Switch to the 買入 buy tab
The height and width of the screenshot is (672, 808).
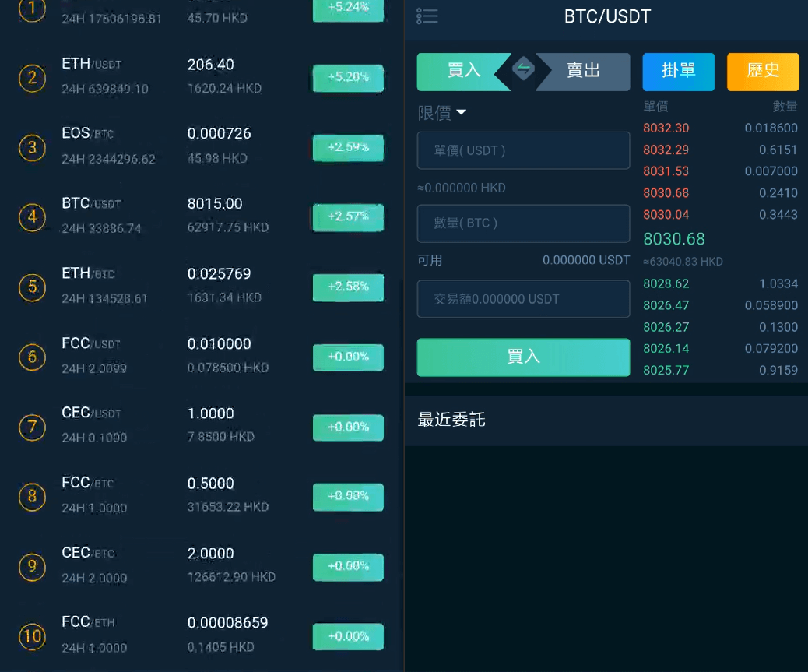click(462, 72)
